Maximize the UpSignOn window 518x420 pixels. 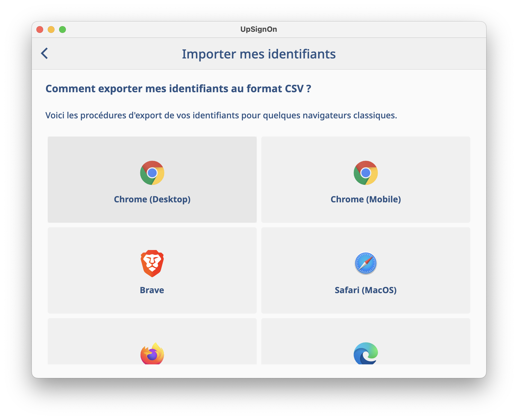(x=62, y=30)
